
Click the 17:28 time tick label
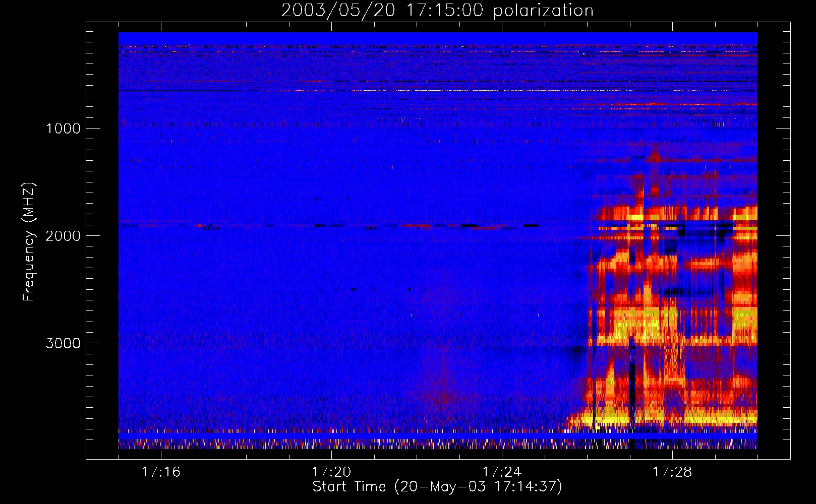[672, 472]
